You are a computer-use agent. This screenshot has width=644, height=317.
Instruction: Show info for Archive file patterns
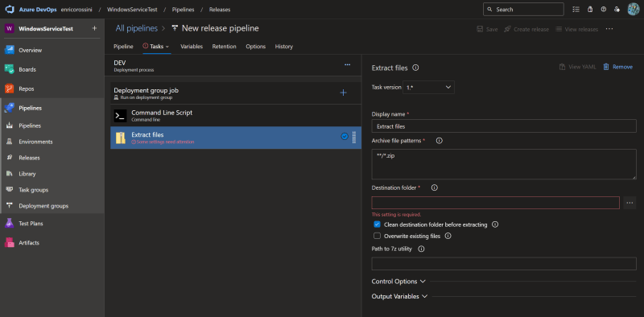coord(439,141)
